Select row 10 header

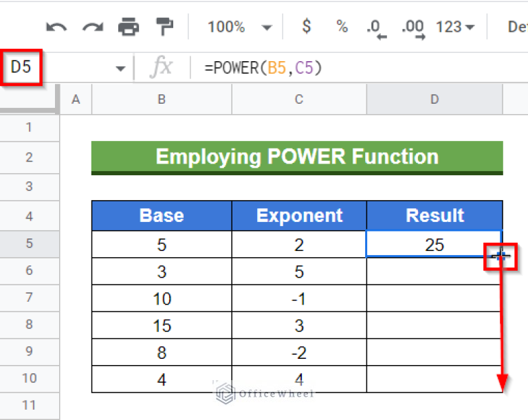30,378
